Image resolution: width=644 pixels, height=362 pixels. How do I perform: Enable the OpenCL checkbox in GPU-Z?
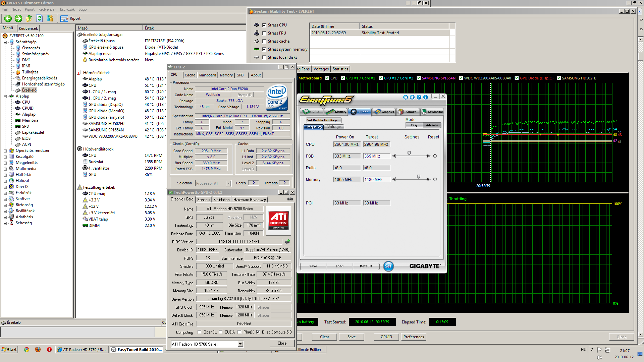click(x=200, y=332)
